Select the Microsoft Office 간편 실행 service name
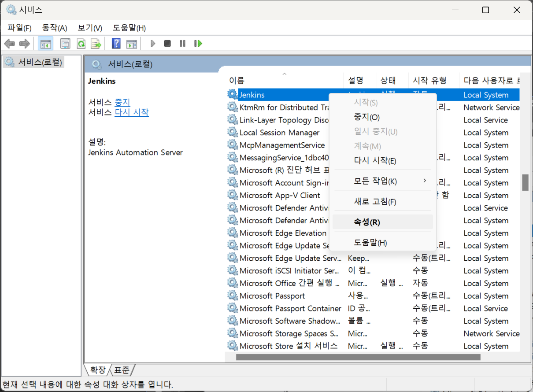The height and width of the screenshot is (392, 533). coord(289,283)
